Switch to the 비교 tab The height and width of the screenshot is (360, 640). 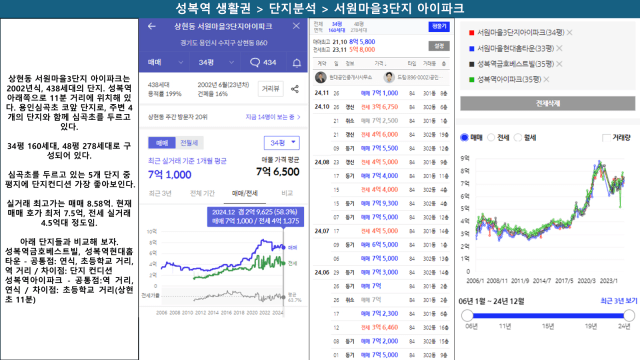[287, 193]
